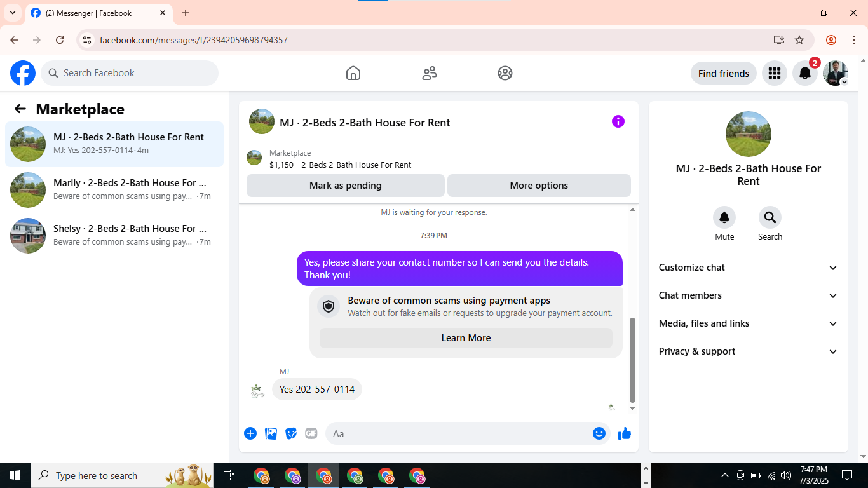Expand Media, files and links section

click(749, 323)
